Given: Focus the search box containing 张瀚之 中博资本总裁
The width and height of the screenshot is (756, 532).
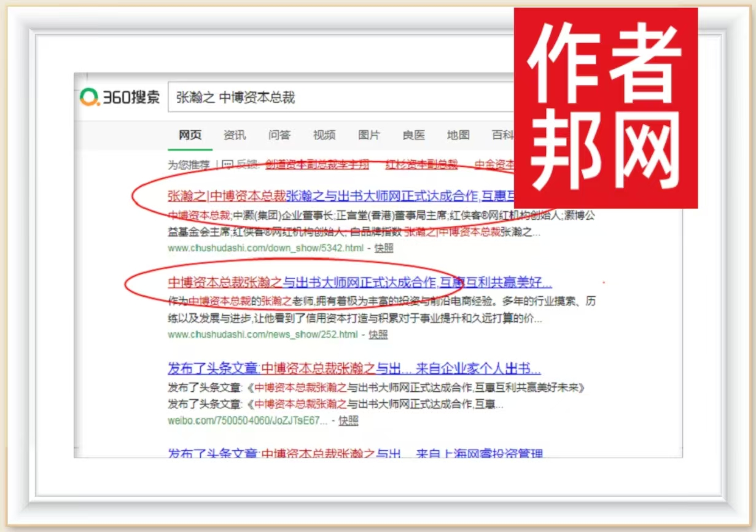Looking at the screenshot, I should 338,98.
